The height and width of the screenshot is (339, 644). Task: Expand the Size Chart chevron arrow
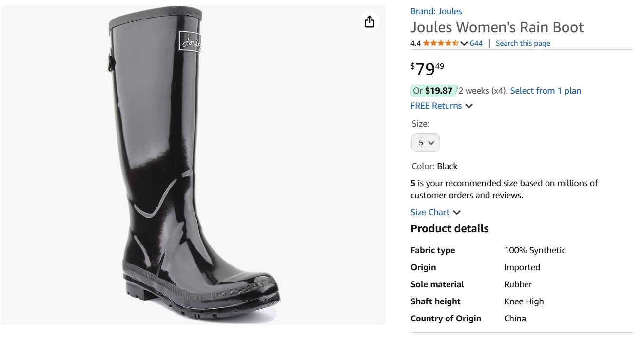pyautogui.click(x=457, y=213)
